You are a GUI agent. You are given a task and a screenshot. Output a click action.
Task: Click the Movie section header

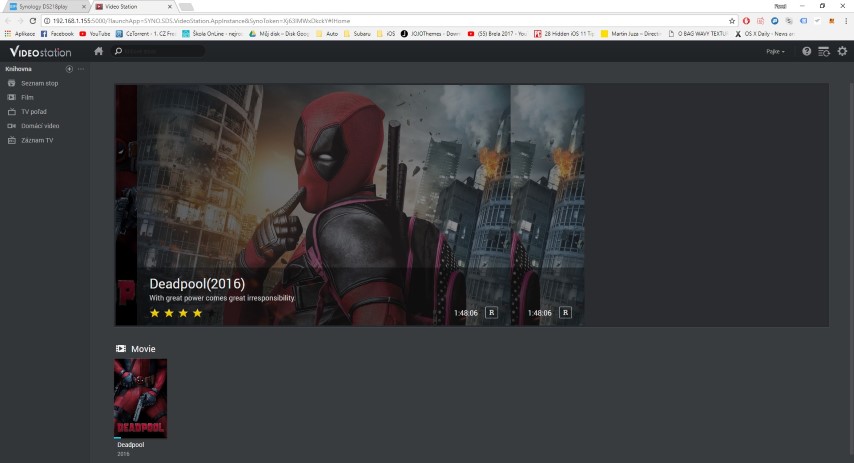[143, 349]
